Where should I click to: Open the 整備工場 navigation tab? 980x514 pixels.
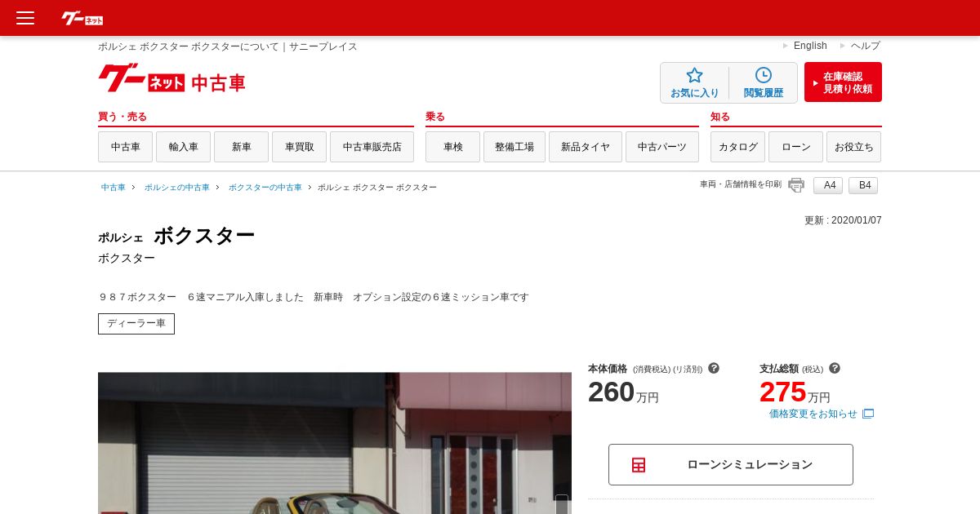pos(514,147)
